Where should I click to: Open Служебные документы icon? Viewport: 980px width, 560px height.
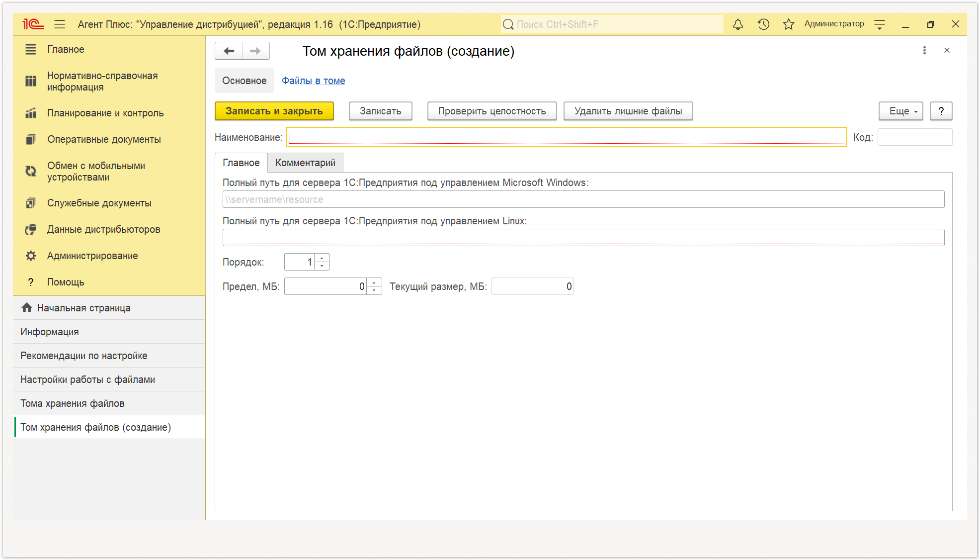pyautogui.click(x=31, y=203)
